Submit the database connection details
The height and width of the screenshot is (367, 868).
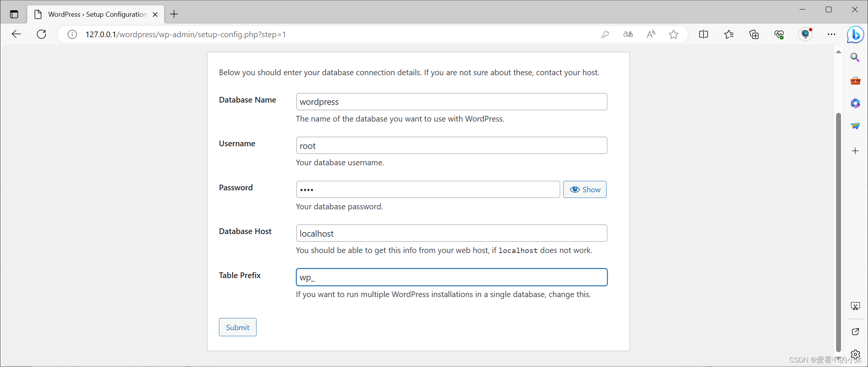pyautogui.click(x=238, y=327)
